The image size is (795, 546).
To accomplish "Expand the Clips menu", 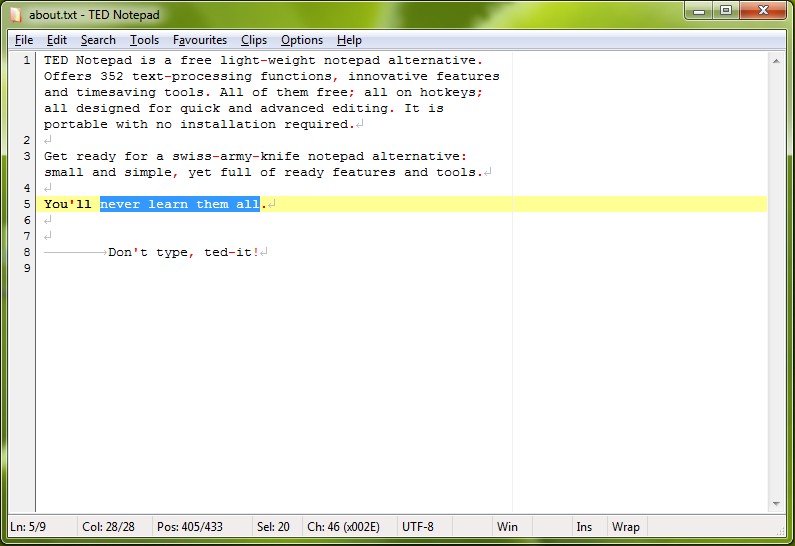I will coord(254,40).
